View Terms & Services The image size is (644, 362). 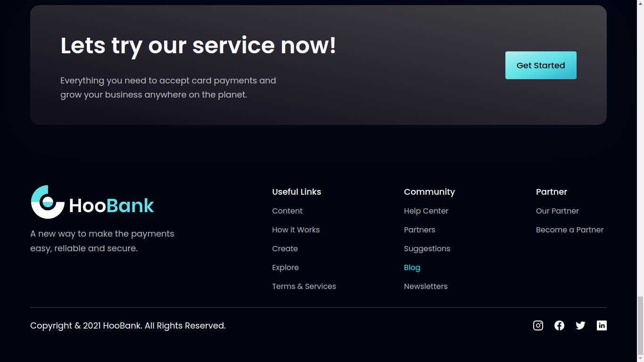pos(304,286)
